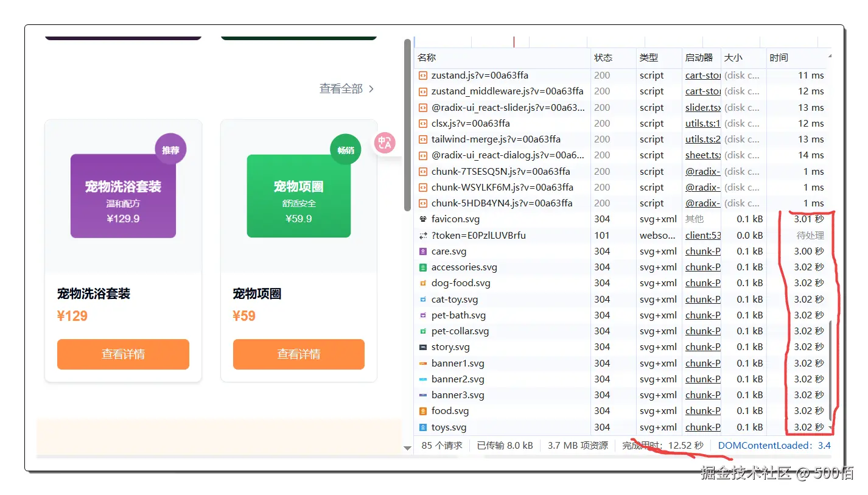868x495 pixels.
Task: Click the webpage vertical scrollbar thumb
Action: click(407, 125)
